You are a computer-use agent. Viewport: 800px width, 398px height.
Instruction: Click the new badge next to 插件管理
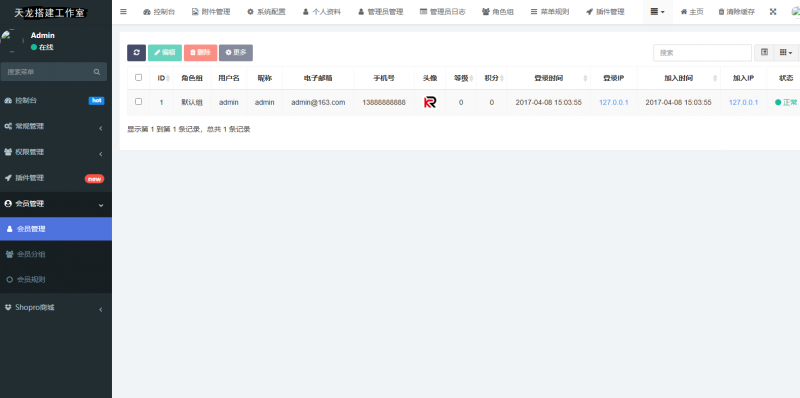pyautogui.click(x=94, y=179)
